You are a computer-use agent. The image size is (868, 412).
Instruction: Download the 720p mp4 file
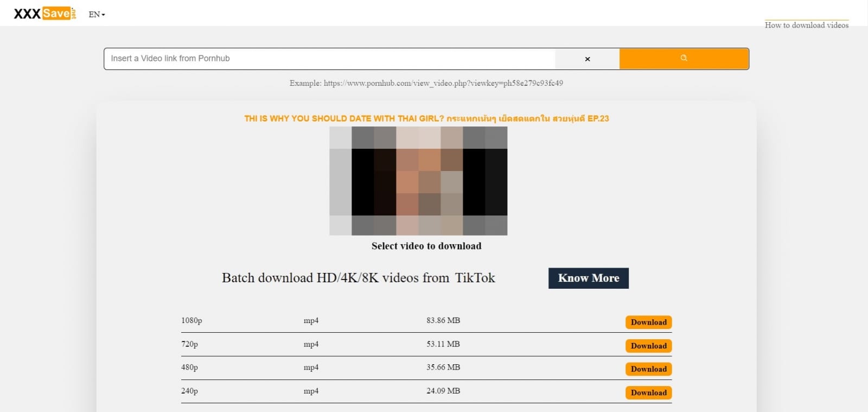pyautogui.click(x=649, y=346)
